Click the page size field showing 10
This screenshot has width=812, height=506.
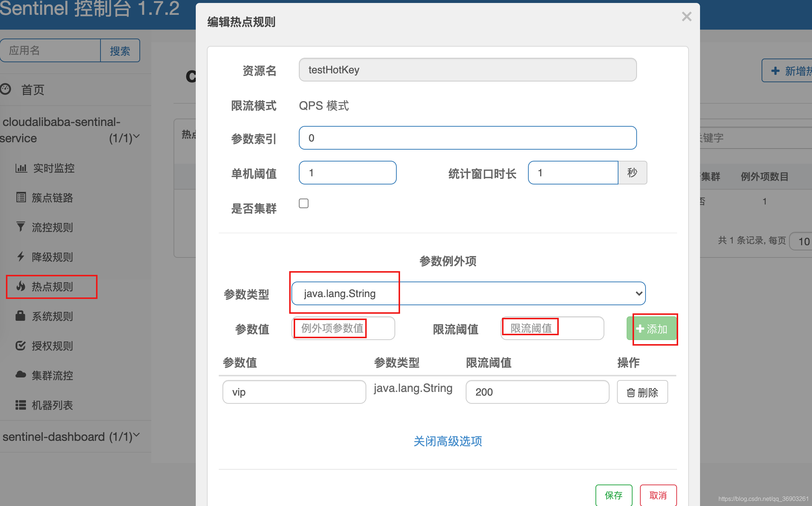801,242
